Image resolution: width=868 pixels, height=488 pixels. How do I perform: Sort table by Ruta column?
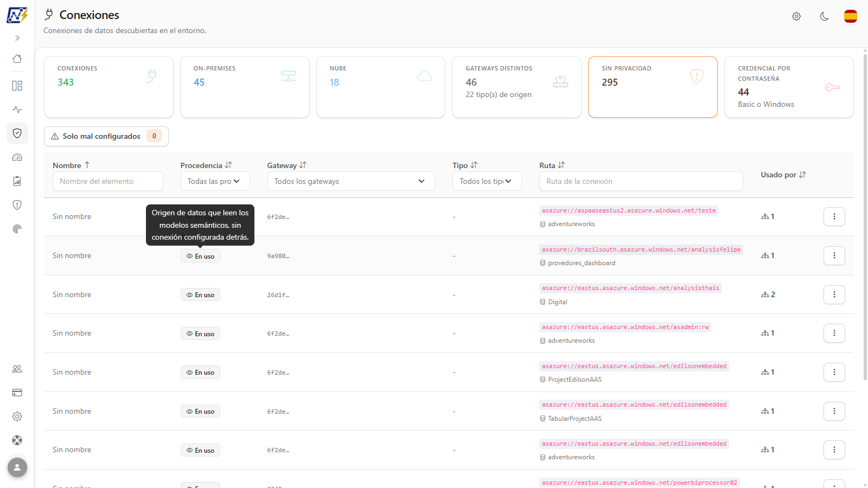(x=552, y=165)
